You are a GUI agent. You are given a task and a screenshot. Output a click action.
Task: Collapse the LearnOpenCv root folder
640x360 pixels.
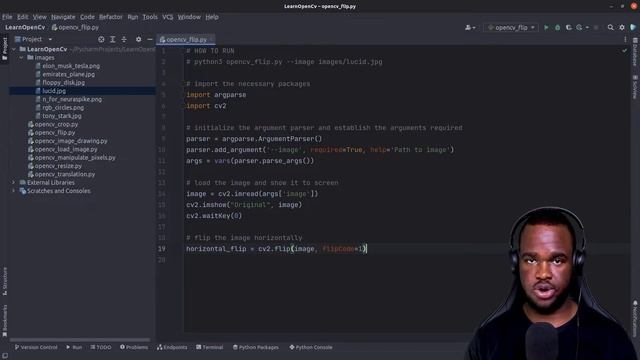click(14, 49)
